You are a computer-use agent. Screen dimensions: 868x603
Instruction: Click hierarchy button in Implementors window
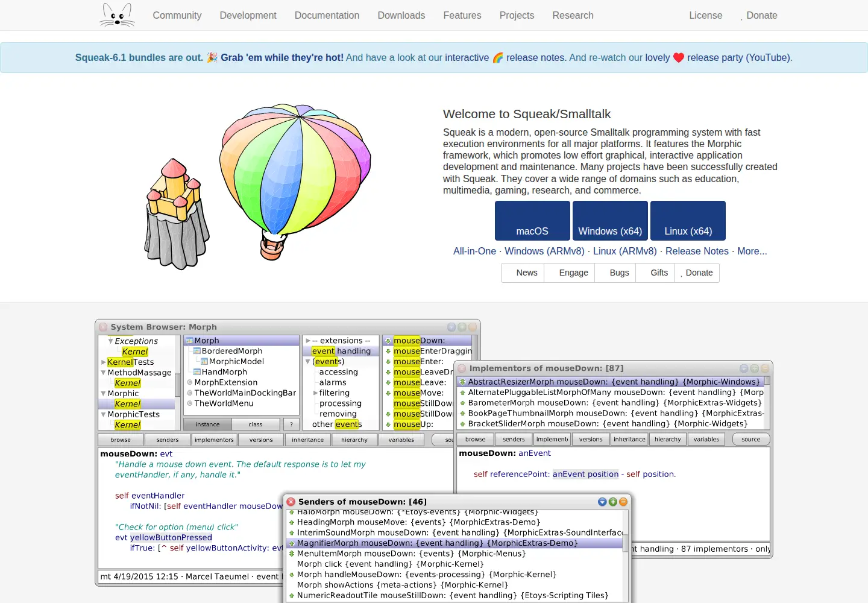[x=668, y=440]
